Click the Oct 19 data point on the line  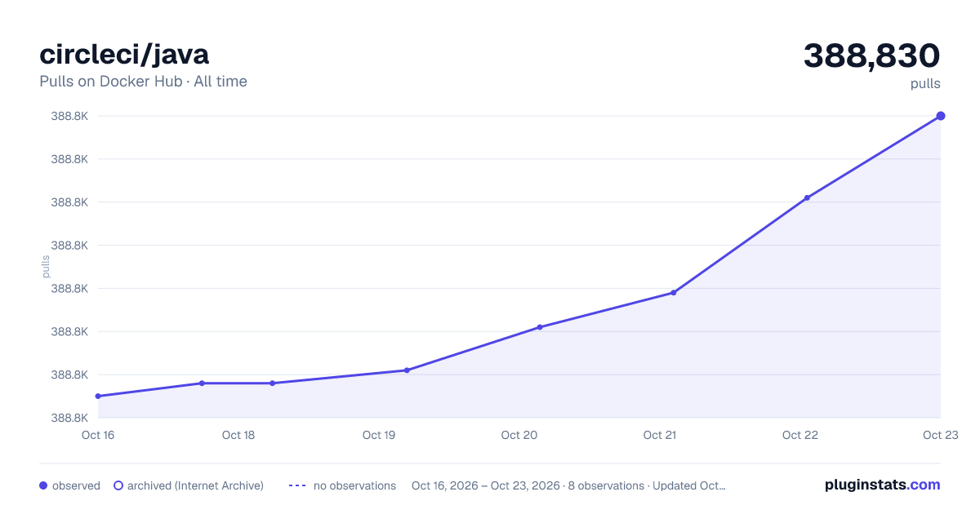407,370
